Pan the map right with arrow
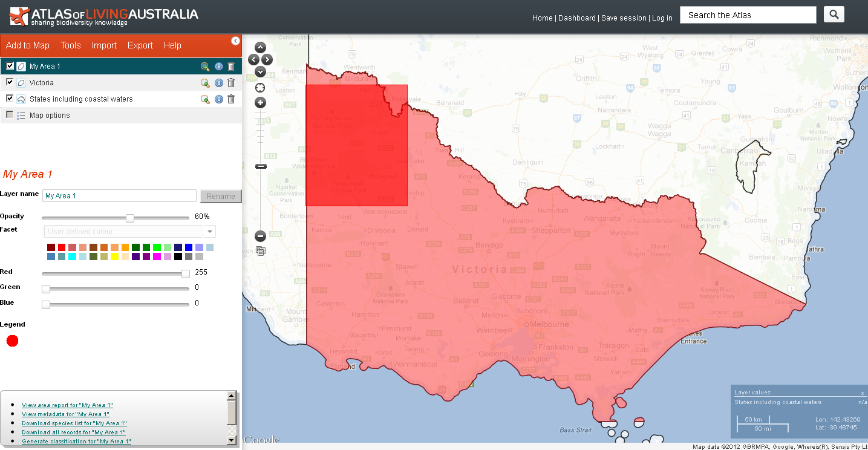The width and height of the screenshot is (868, 450). tap(267, 59)
